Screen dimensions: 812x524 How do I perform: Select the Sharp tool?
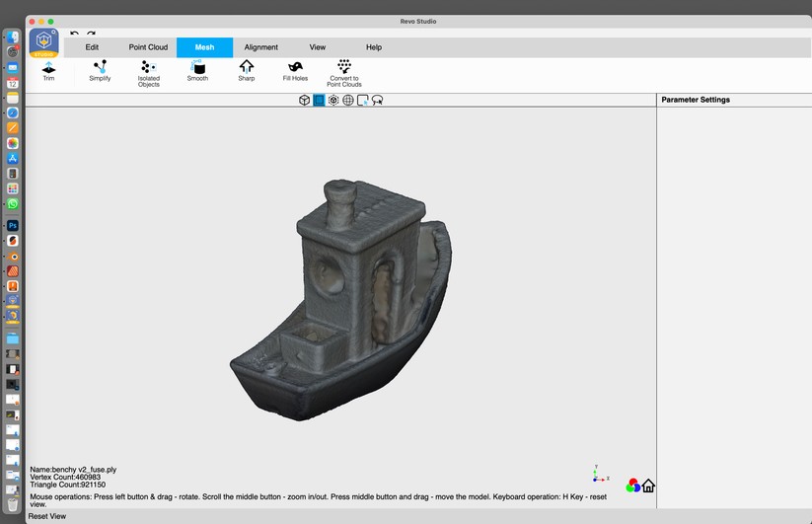click(x=247, y=71)
